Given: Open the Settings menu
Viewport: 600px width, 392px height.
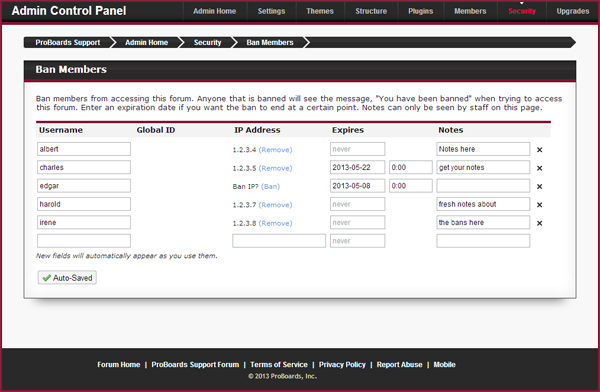Looking at the screenshot, I should [x=271, y=11].
